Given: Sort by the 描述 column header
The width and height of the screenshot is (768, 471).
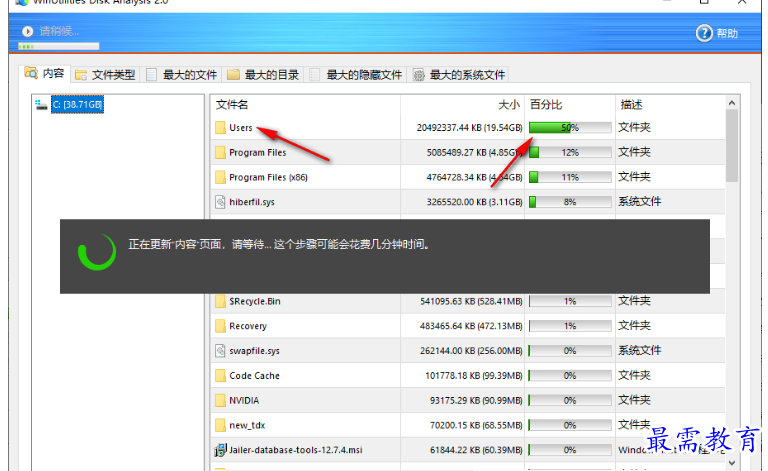Looking at the screenshot, I should (x=631, y=105).
